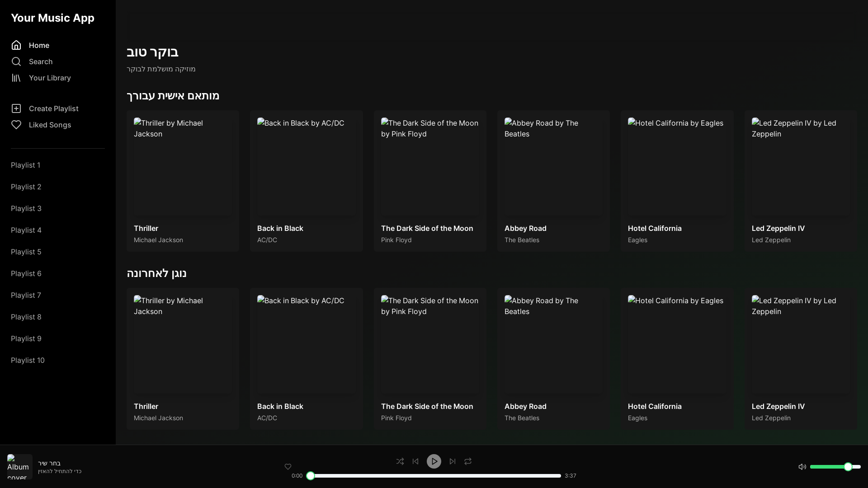Click The Beatles artist name in second row
Image resolution: width=868 pixels, height=488 pixels.
click(x=522, y=418)
